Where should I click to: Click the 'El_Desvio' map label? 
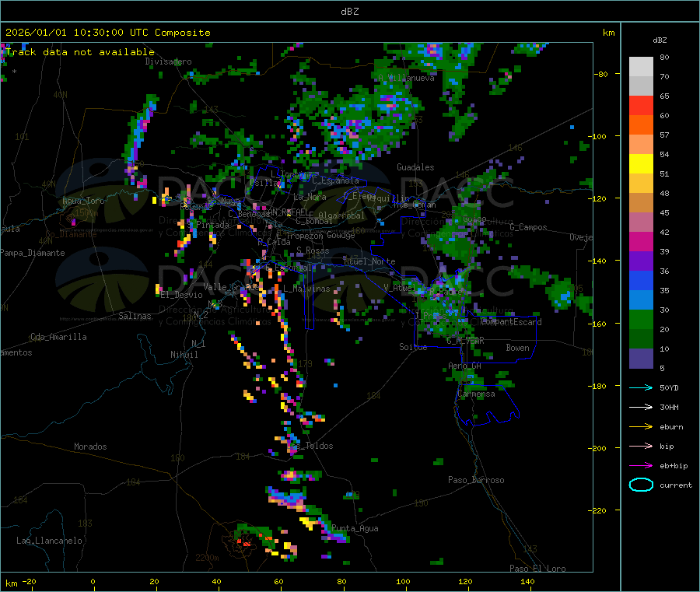181,295
